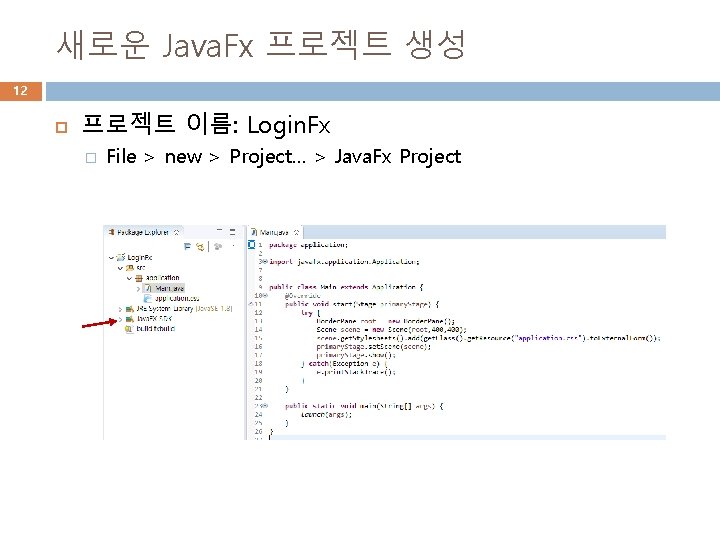Click 'public class Main extends Application' line
The width and height of the screenshot is (720, 540).
pos(346,287)
